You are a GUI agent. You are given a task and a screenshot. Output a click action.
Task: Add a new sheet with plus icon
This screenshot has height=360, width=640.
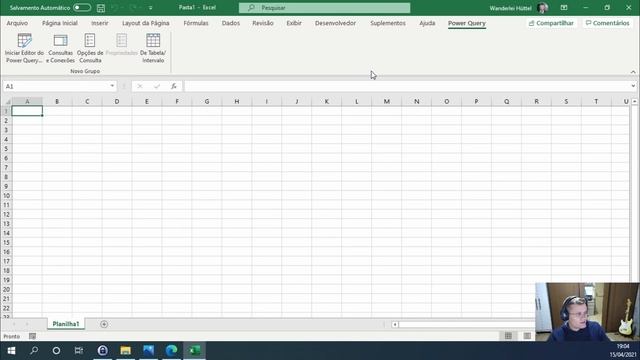(104, 324)
